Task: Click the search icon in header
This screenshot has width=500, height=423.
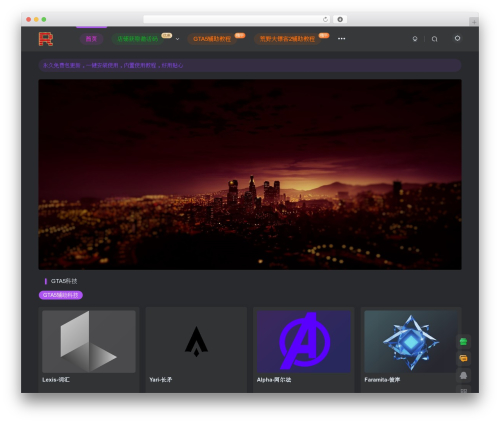Action: pos(434,39)
